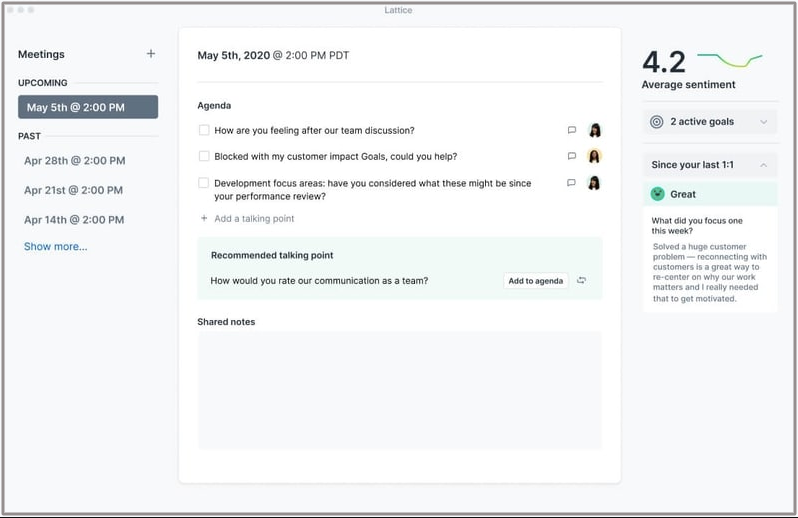The image size is (798, 518).
Task: Add a new meeting with plus icon
Action: [x=151, y=54]
